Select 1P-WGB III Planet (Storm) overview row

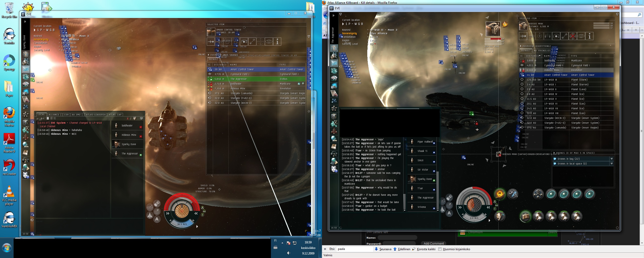point(566,80)
